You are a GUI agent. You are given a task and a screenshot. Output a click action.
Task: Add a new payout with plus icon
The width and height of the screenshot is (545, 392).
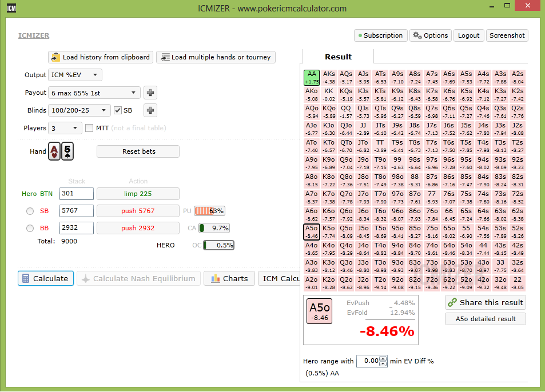pos(150,93)
